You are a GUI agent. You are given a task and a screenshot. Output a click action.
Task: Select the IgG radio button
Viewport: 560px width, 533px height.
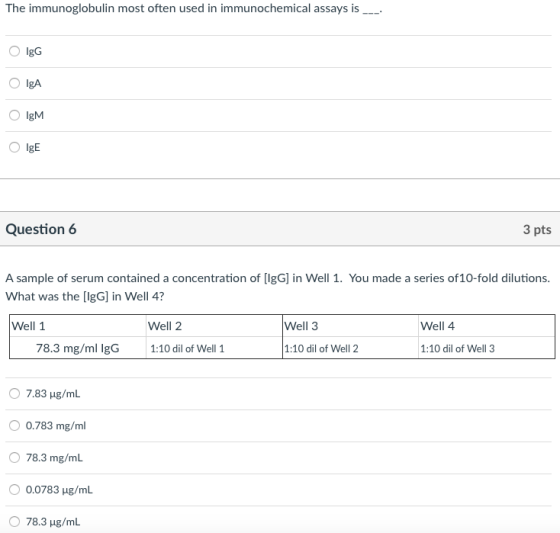(x=14, y=51)
